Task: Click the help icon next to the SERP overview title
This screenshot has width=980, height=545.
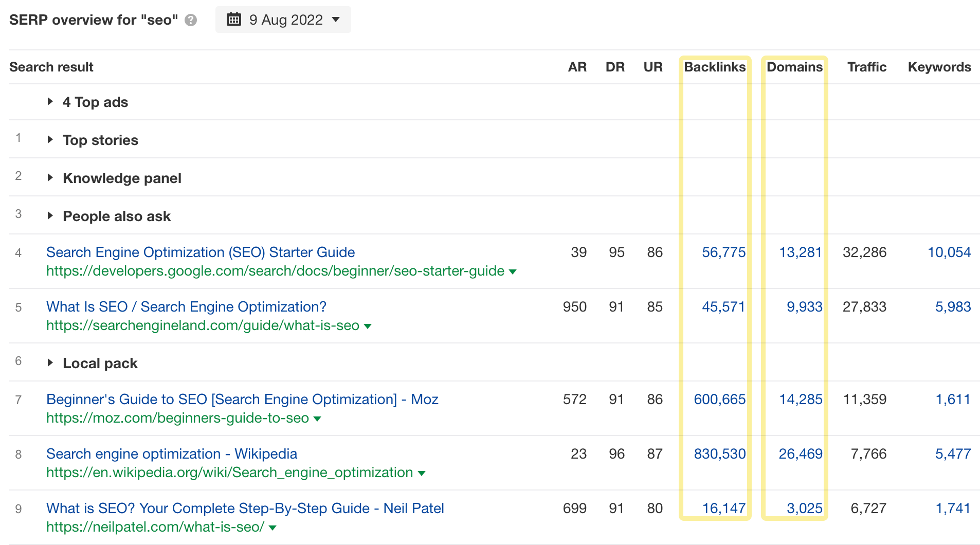Action: pyautogui.click(x=190, y=21)
